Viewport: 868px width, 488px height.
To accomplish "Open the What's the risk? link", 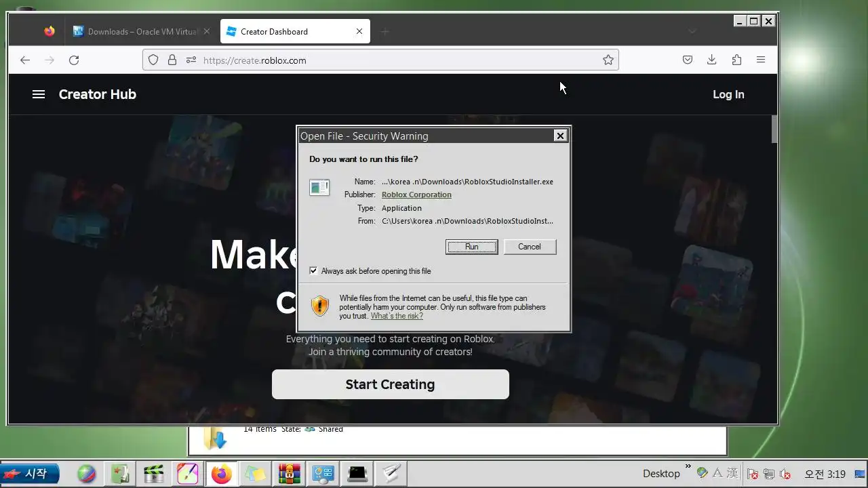I will coord(397,316).
